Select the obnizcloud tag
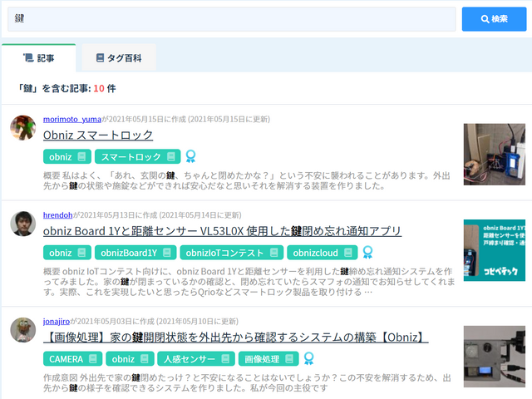The height and width of the screenshot is (399, 532). click(x=322, y=253)
